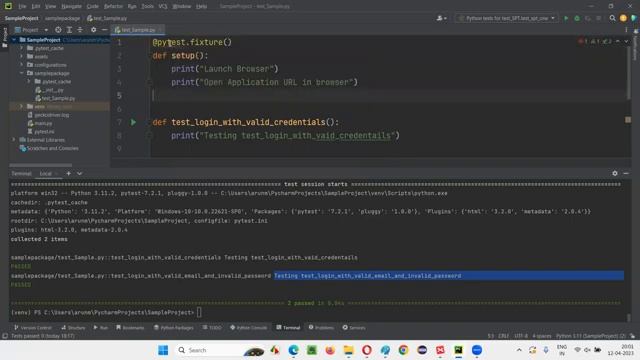Image resolution: width=640 pixels, height=360 pixels.
Task: Open Search Everywhere magnifier
Action: [612, 18]
